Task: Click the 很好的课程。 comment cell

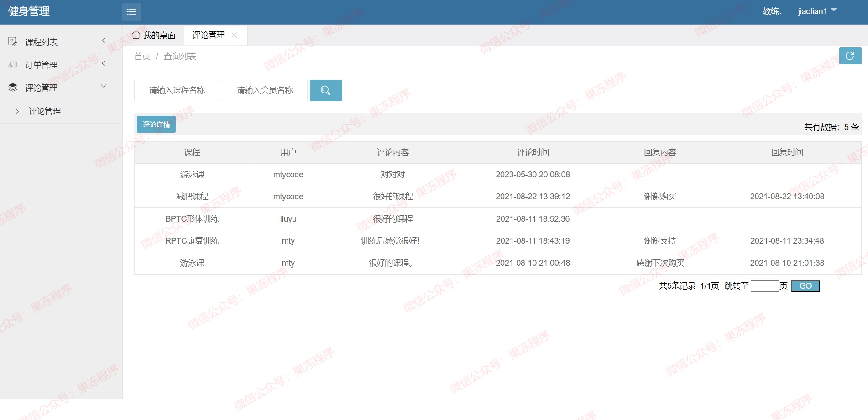Action: click(x=393, y=263)
